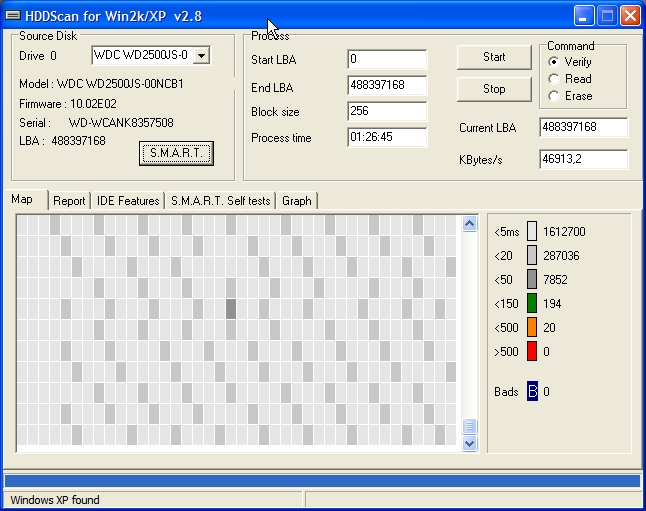Click the green <150 legend swatch
Image resolution: width=646 pixels, height=511 pixels.
[x=532, y=303]
